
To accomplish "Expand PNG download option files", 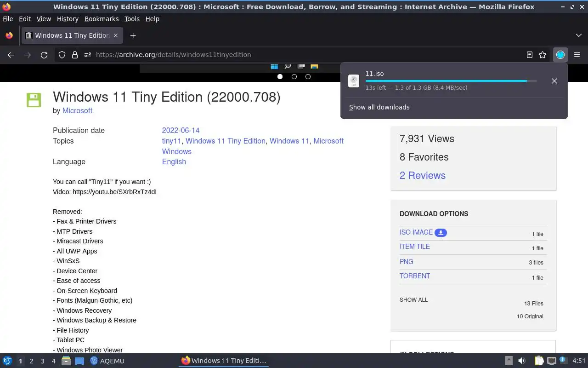I will (x=407, y=261).
